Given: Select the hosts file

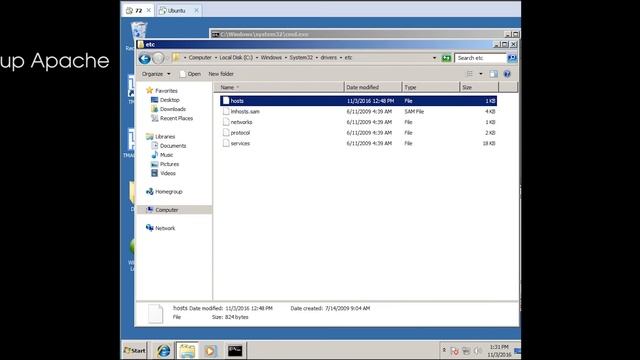Looking at the screenshot, I should pyautogui.click(x=358, y=101).
